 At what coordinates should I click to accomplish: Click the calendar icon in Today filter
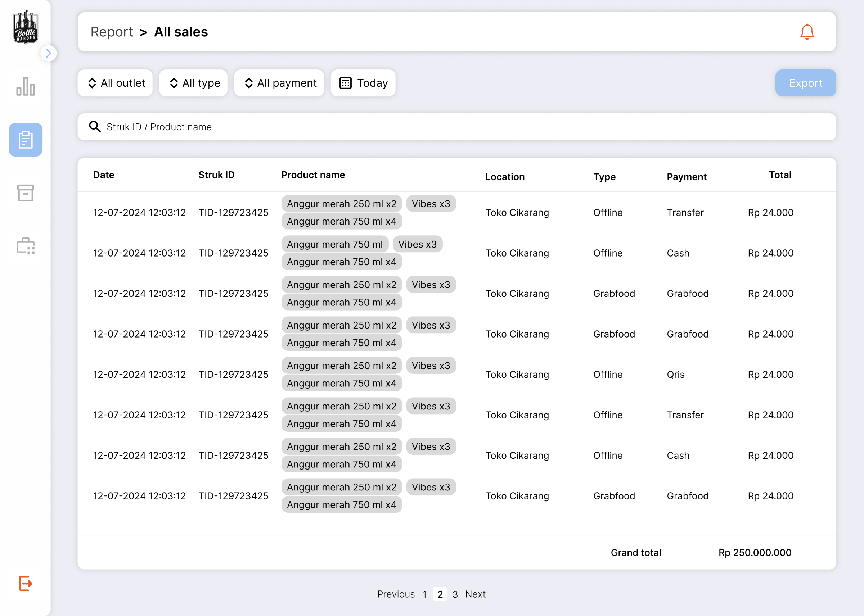(345, 83)
